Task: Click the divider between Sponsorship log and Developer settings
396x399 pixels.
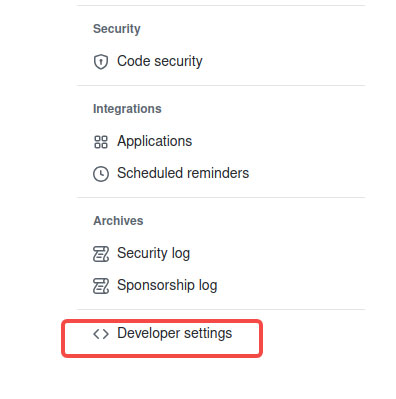Action: click(221, 309)
